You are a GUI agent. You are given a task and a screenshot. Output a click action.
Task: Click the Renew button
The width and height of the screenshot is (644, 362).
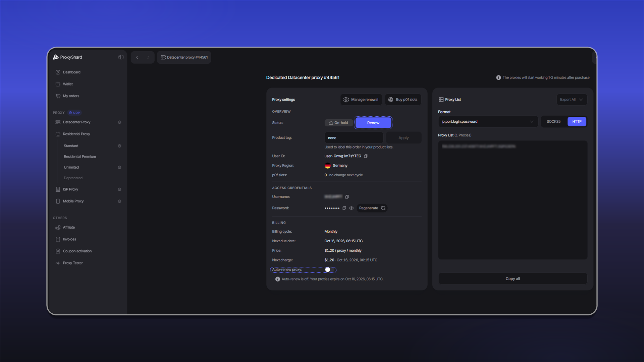tap(373, 123)
